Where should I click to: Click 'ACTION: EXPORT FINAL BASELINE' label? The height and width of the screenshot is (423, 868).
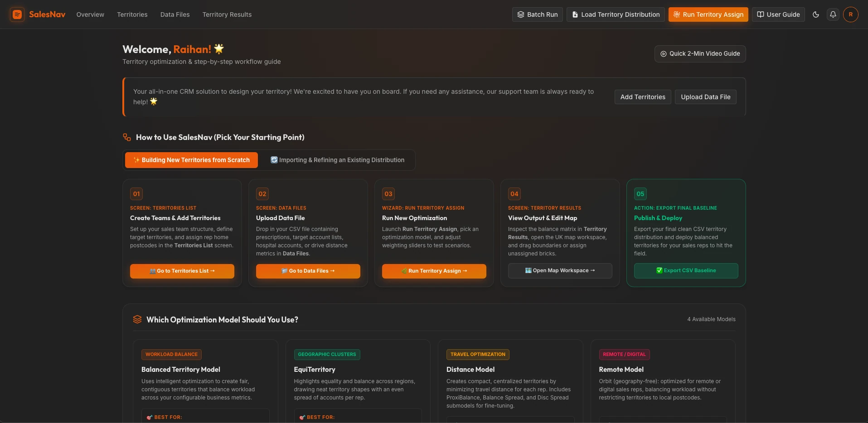pos(675,208)
